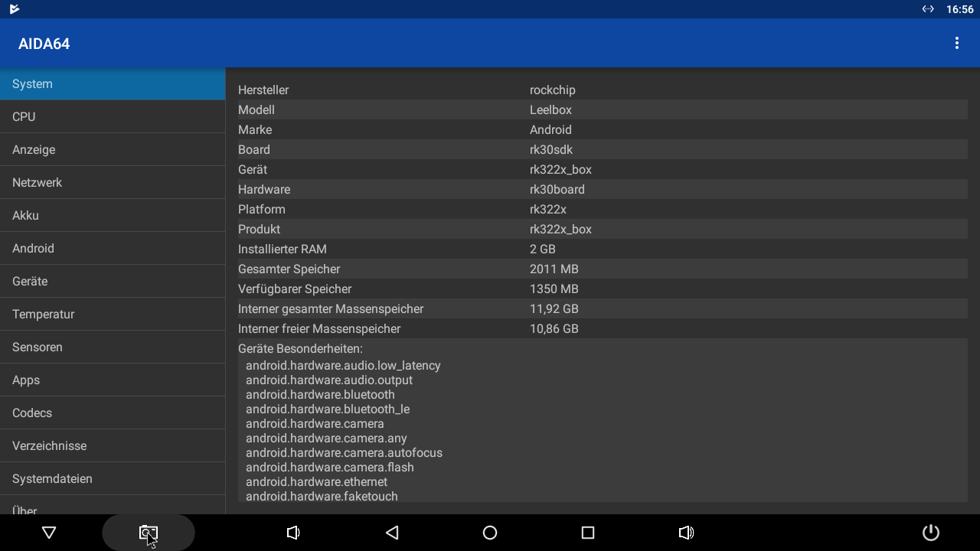Lower volume with the left speaker icon
This screenshot has height=551, width=980.
coord(293,533)
